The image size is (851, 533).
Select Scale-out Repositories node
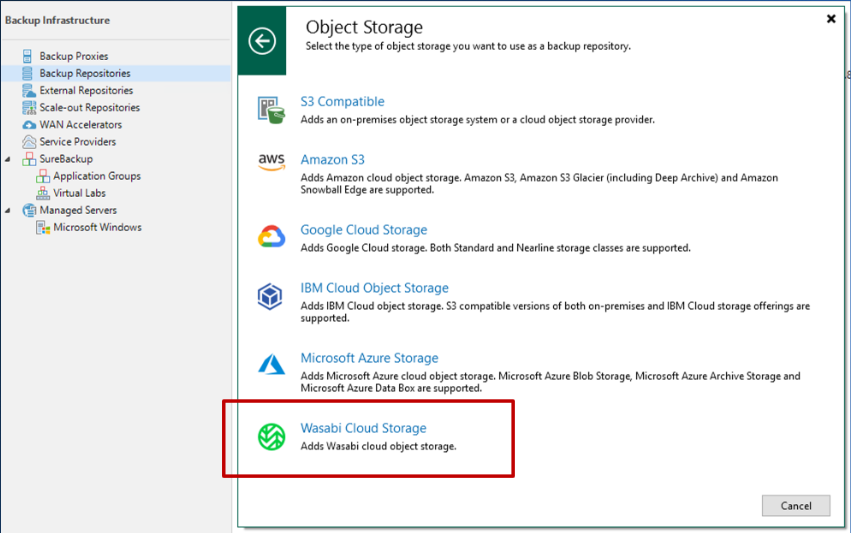tap(89, 108)
